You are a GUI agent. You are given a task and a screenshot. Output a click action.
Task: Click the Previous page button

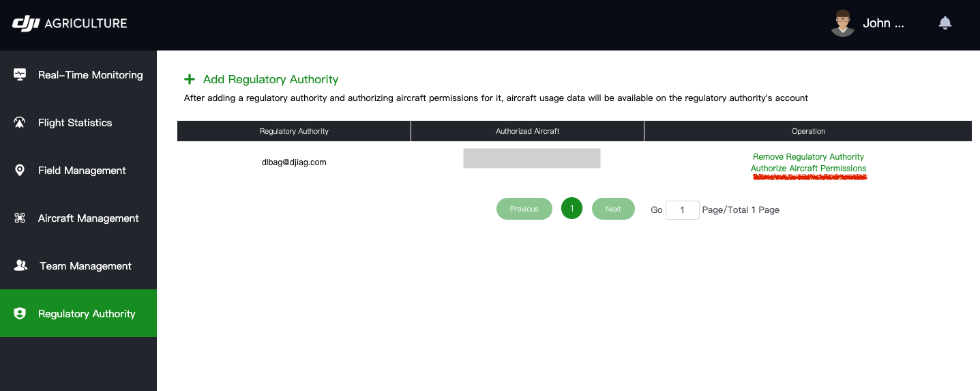click(524, 209)
